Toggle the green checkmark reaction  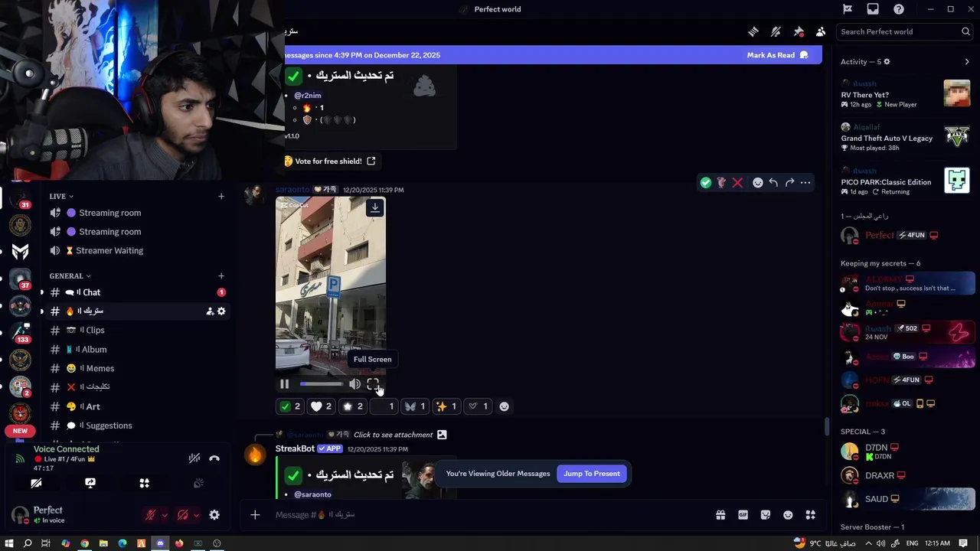[x=291, y=406]
